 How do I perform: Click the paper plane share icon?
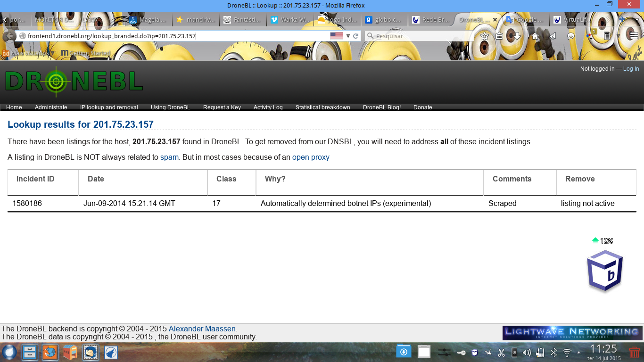[x=553, y=36]
